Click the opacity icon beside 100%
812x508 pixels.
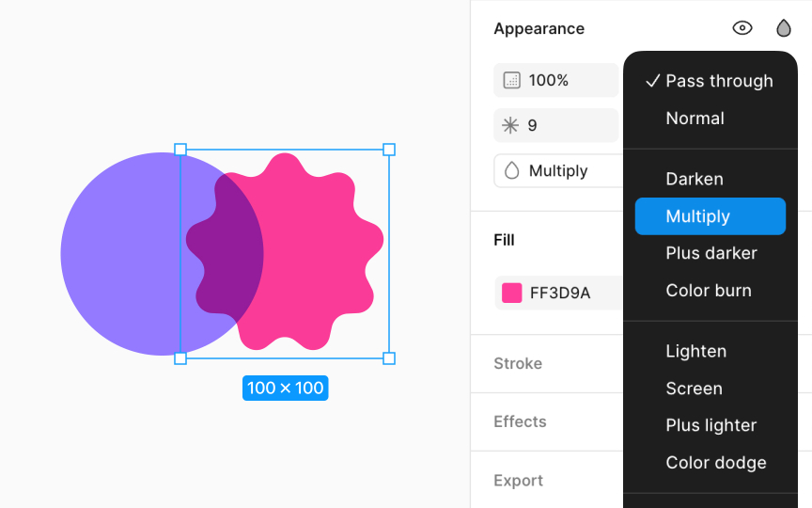(511, 80)
